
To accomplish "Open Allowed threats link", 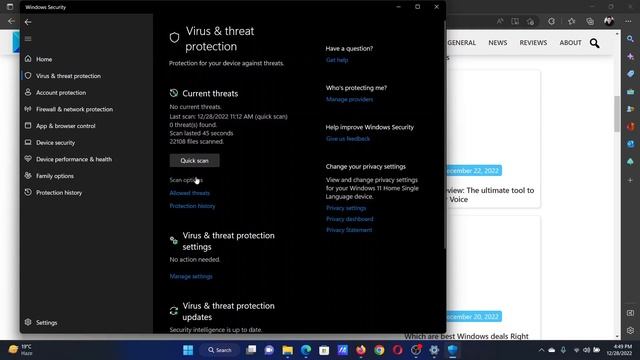I will click(189, 193).
